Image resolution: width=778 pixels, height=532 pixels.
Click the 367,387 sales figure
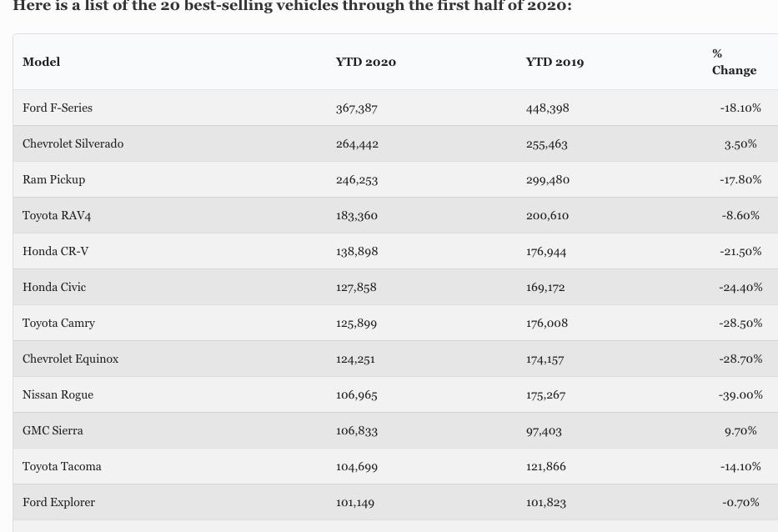[356, 108]
